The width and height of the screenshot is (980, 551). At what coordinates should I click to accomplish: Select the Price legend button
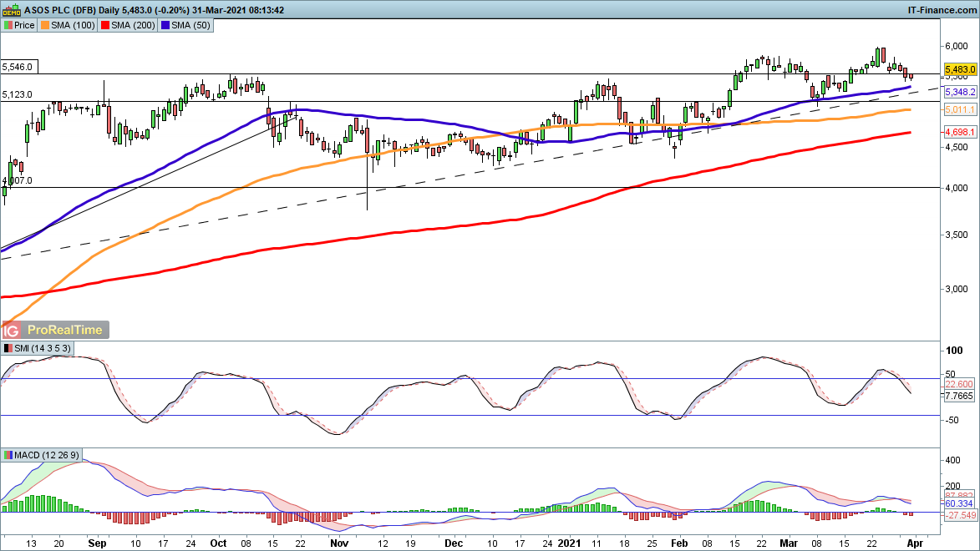19,25
